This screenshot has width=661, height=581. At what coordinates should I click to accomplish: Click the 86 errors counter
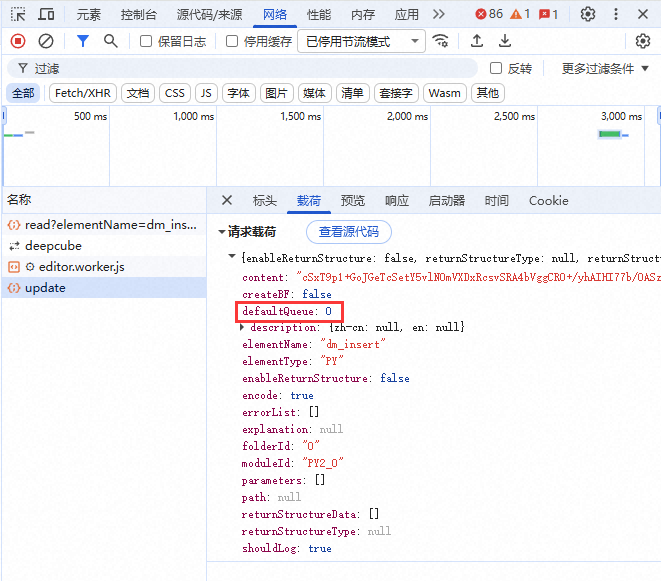(x=489, y=14)
